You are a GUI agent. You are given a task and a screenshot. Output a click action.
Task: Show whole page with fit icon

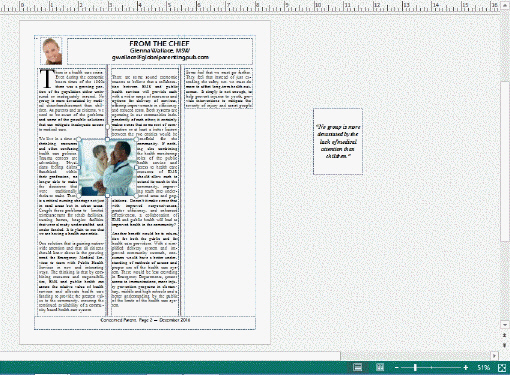(x=502, y=368)
